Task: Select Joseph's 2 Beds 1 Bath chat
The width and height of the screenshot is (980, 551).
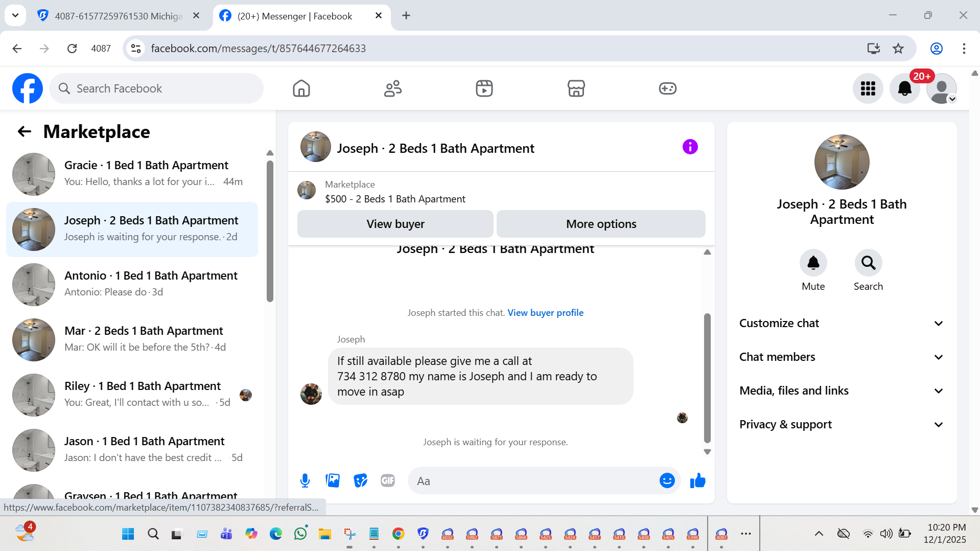Action: [x=132, y=229]
